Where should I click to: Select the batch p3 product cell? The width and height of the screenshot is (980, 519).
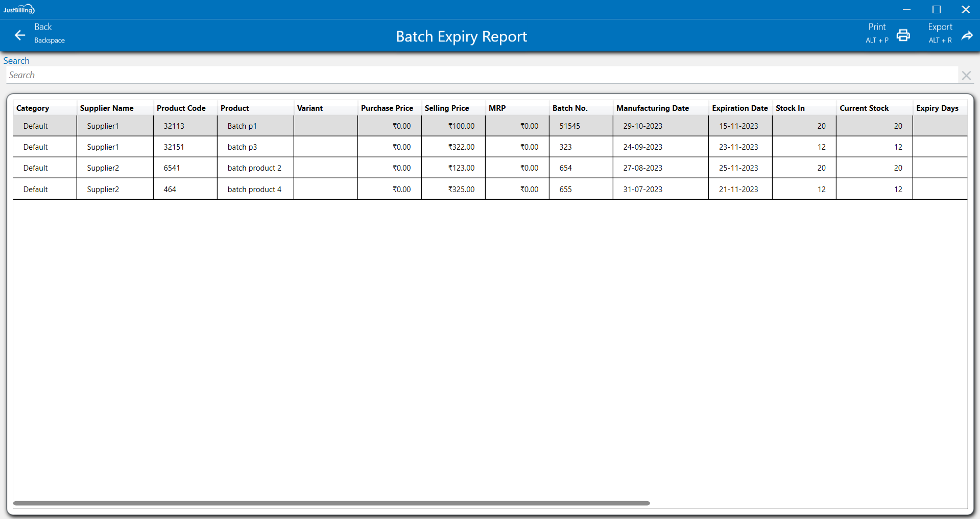[242, 147]
